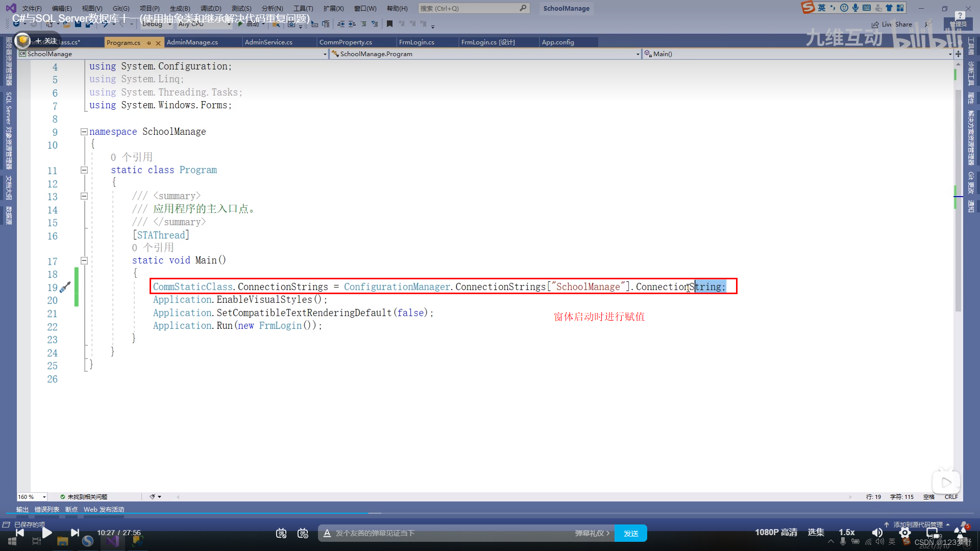The image size is (980, 551).
Task: Click the uncomment selection toolbar icon
Action: click(x=375, y=24)
